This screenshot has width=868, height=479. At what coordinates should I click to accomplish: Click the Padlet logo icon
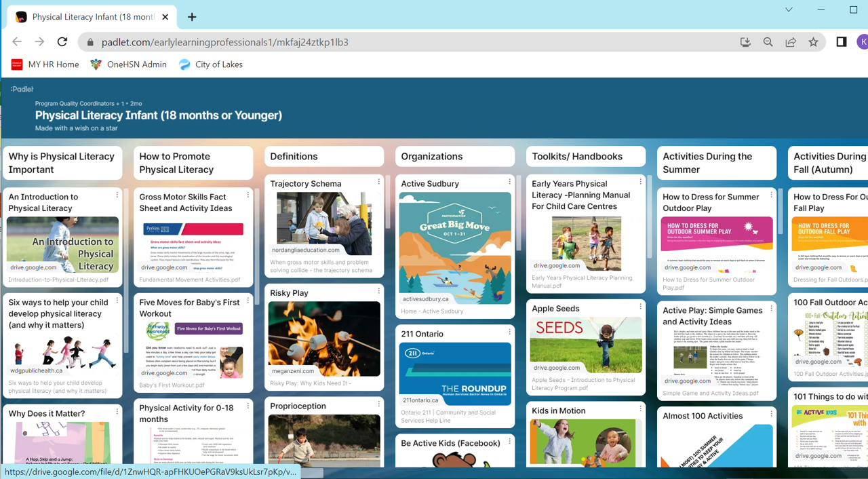pos(22,89)
